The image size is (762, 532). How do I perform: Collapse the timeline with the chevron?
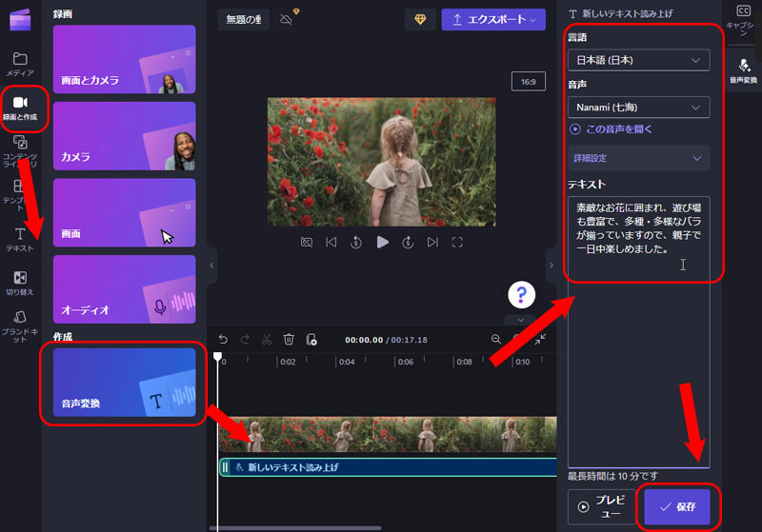(521, 321)
